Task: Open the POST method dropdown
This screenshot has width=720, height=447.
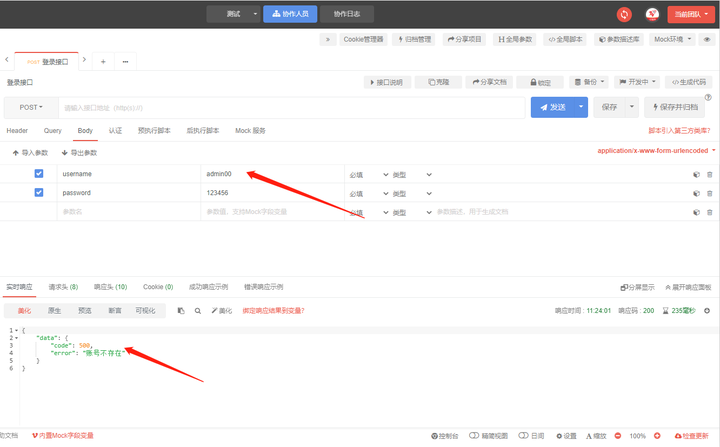Action: pyautogui.click(x=31, y=108)
